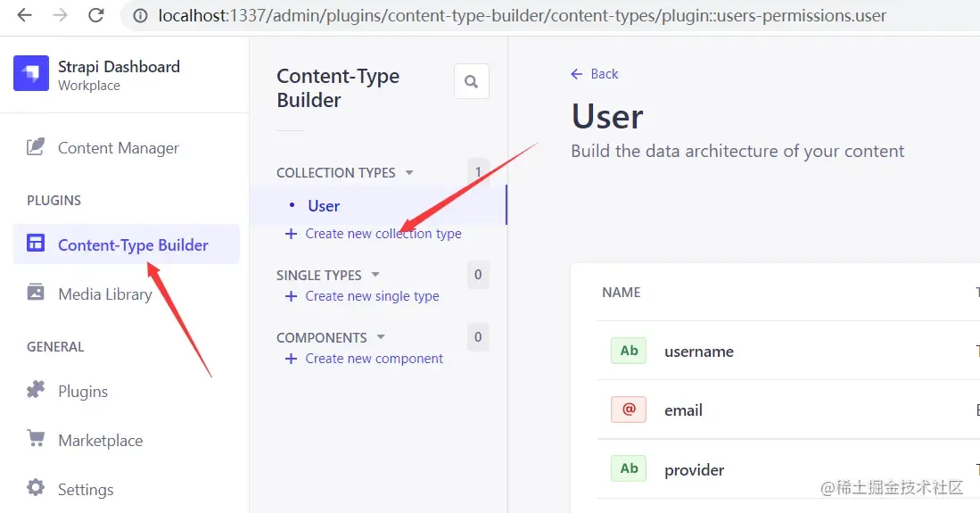The image size is (980, 513).
Task: Click the Settings gear icon
Action: tap(36, 487)
